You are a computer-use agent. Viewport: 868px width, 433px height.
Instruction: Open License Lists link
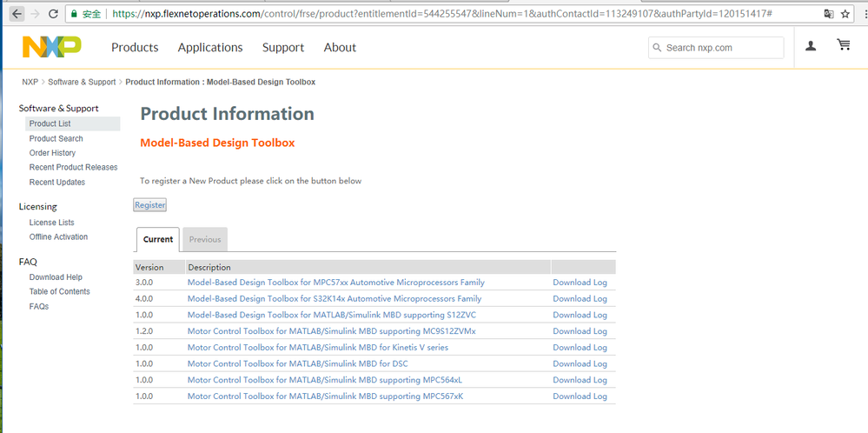tap(51, 222)
